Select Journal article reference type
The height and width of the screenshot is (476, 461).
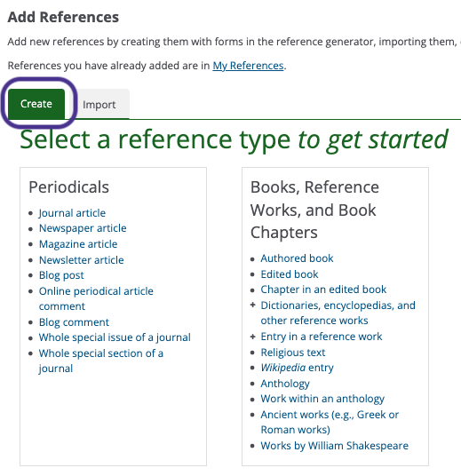(72, 213)
